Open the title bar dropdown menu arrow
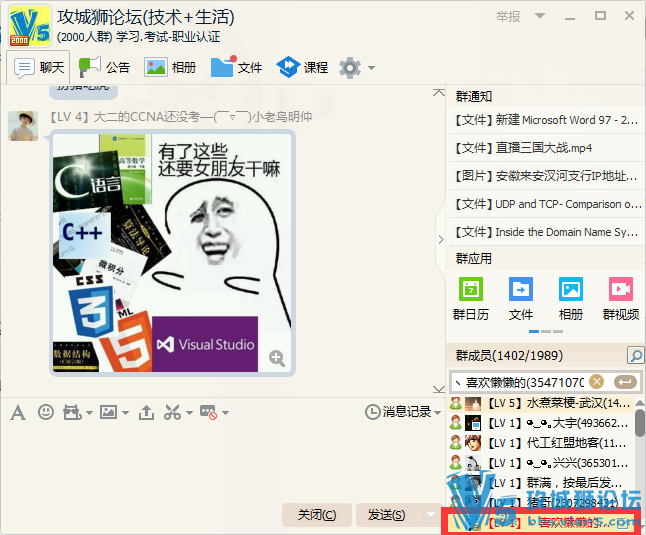Viewport: 646px width, 535px height. (x=540, y=16)
